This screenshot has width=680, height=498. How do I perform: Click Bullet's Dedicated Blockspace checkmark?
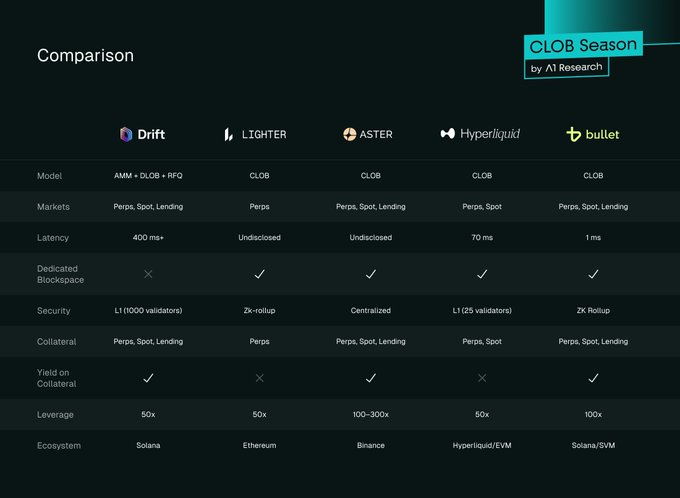coord(593,273)
